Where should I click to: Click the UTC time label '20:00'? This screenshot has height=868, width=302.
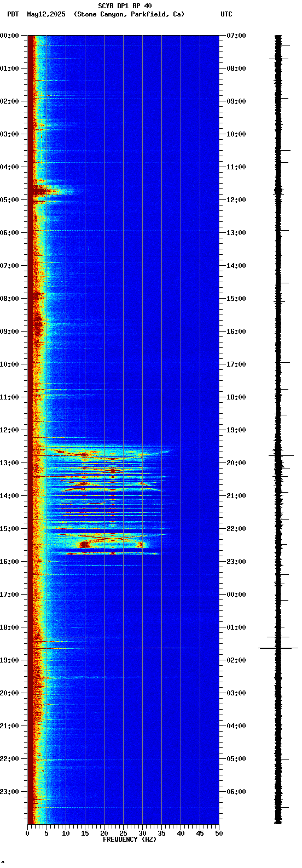pos(236,463)
